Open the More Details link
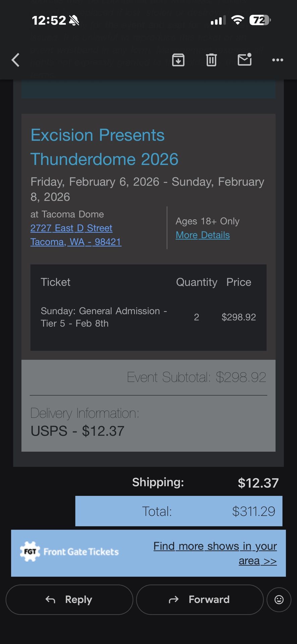The image size is (297, 644). click(203, 235)
